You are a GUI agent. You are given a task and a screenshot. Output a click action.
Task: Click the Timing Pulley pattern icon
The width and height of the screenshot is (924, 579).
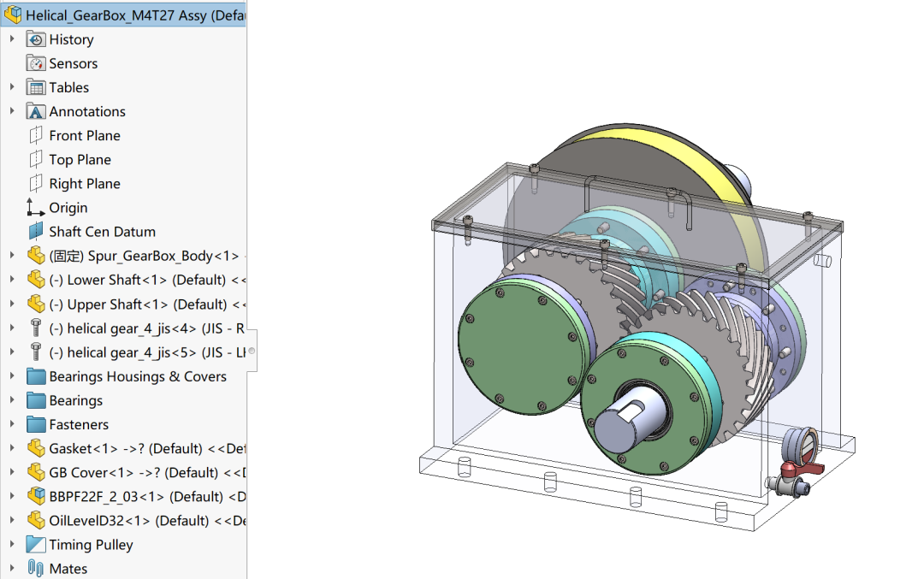click(36, 545)
